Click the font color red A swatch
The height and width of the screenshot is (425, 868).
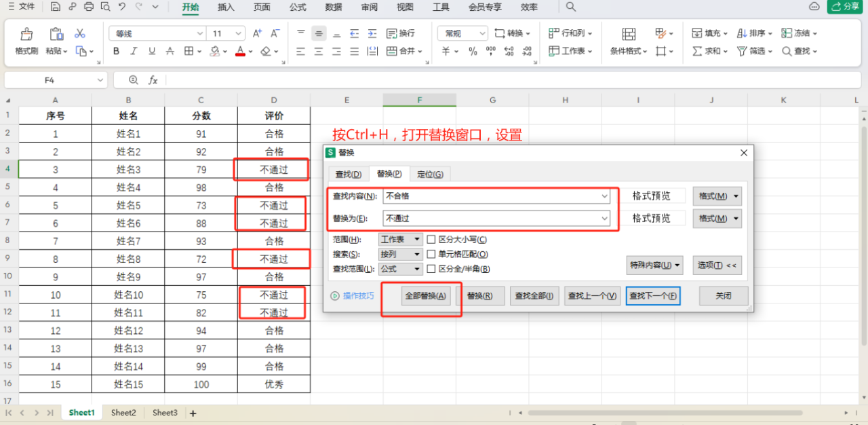[239, 51]
